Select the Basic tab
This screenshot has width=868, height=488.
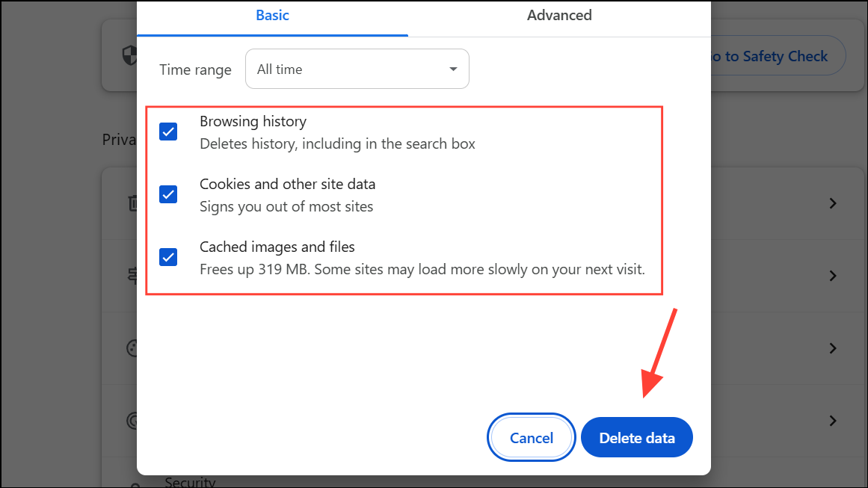pos(272,15)
